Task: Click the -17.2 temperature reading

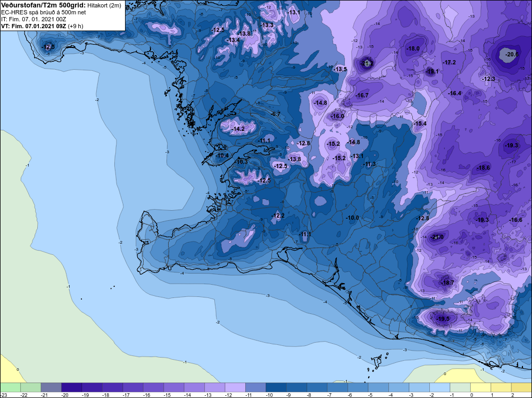Action: click(449, 62)
